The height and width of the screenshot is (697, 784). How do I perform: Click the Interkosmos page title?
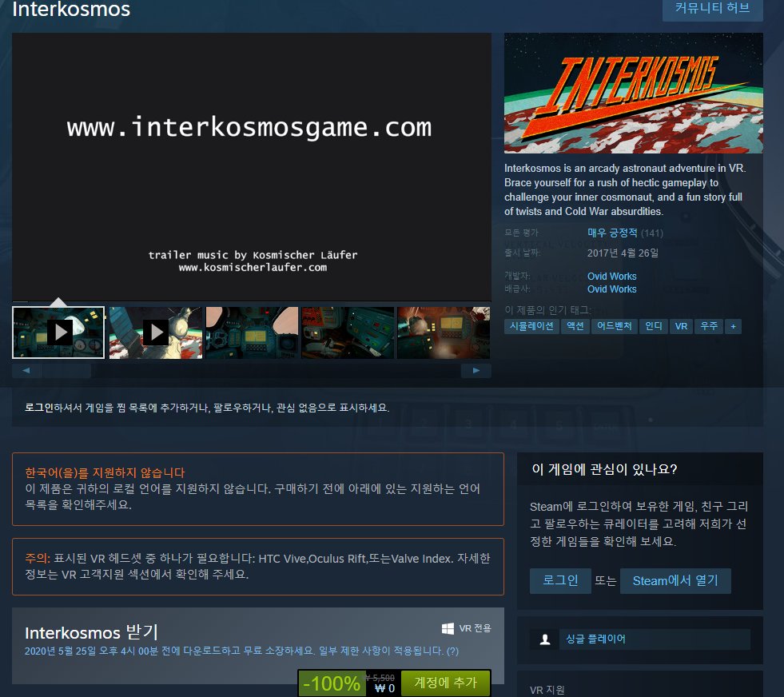(71, 9)
